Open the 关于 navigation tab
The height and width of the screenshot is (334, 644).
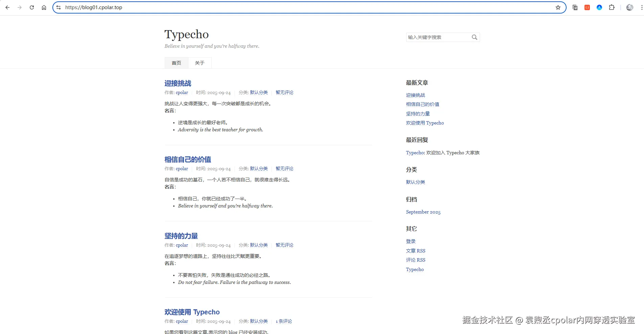point(200,63)
